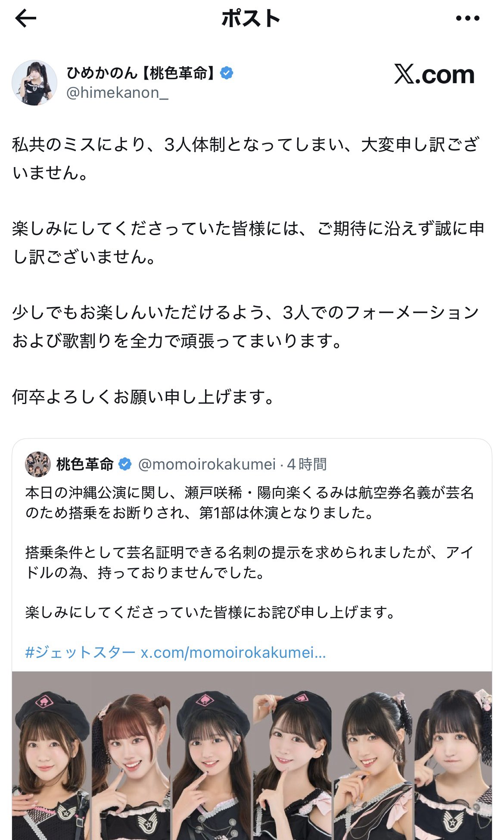Click the 4時間 timestamp
Image resolution: width=504 pixels, height=840 pixels.
[x=307, y=464]
